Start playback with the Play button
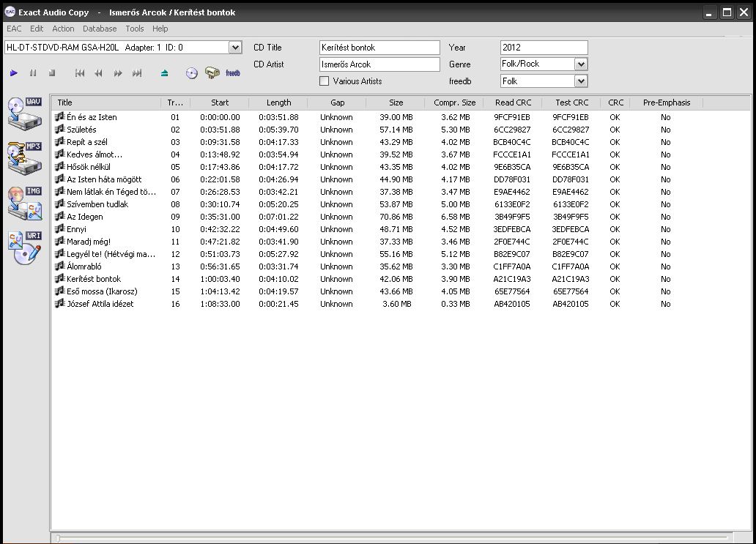The height and width of the screenshot is (544, 756). pyautogui.click(x=13, y=73)
